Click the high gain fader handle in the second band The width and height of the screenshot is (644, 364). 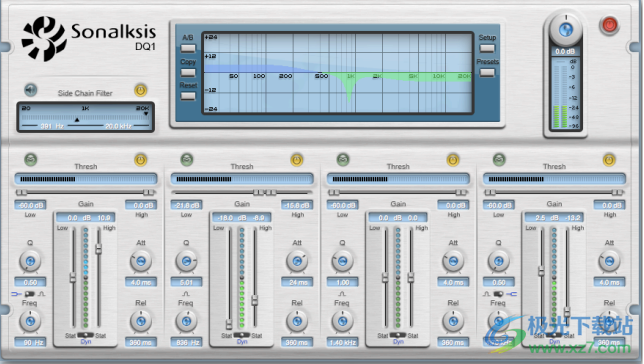tap(255, 300)
